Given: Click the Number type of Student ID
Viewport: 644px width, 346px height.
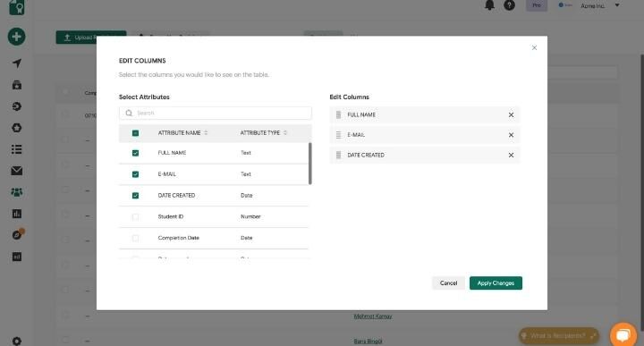Looking at the screenshot, I should coord(250,216).
